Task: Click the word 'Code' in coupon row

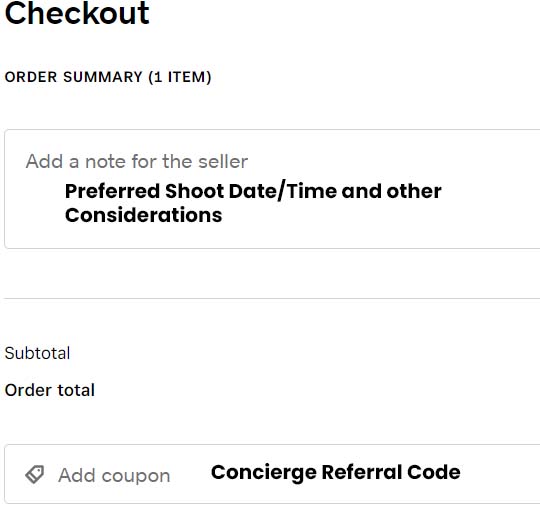Action: pyautogui.click(x=434, y=472)
